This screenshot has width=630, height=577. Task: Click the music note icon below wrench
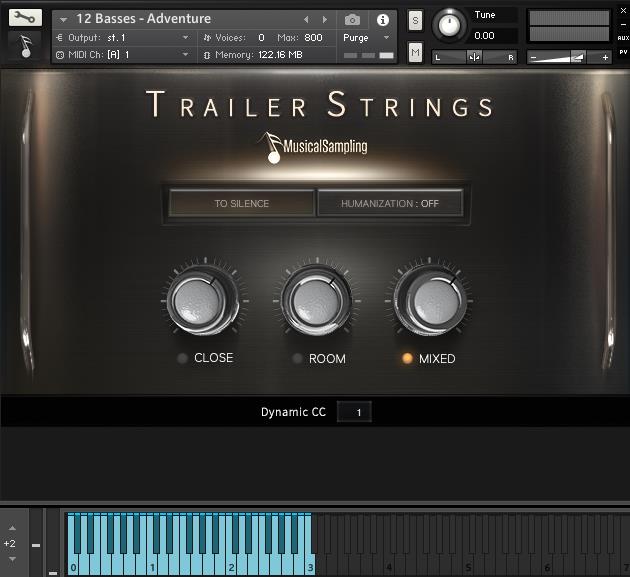tap(25, 45)
